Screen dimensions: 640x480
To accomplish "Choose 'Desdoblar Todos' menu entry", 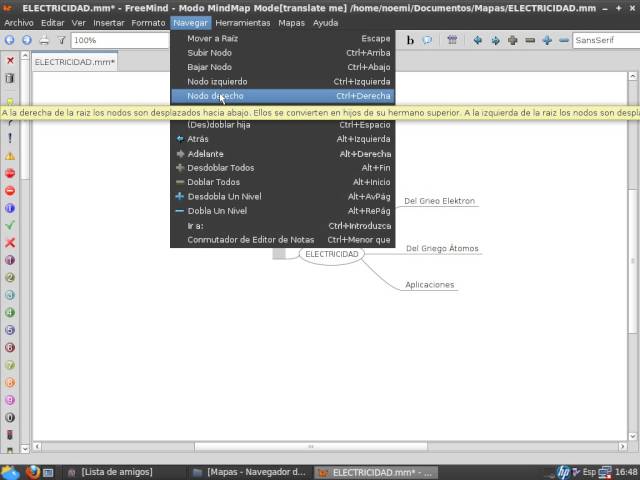I will point(282,168).
